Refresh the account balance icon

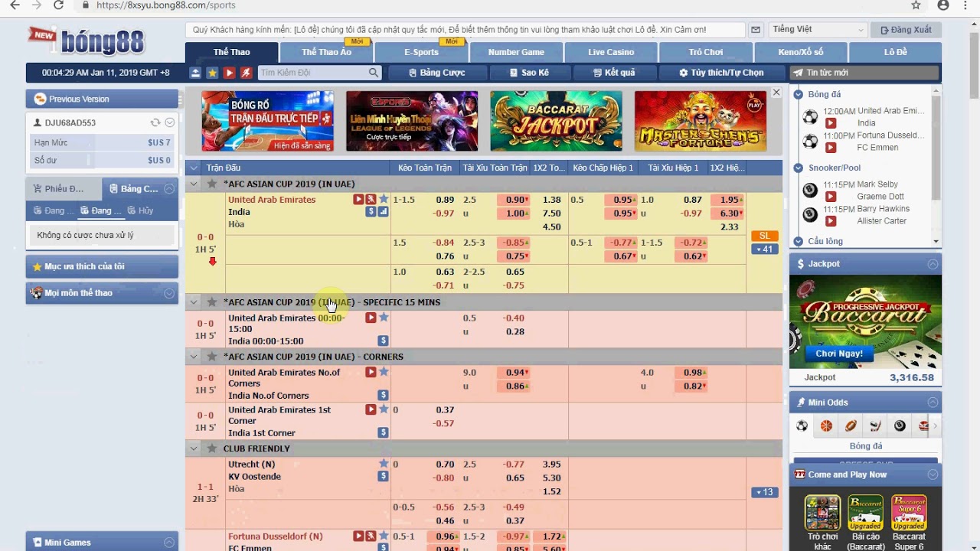coord(155,122)
